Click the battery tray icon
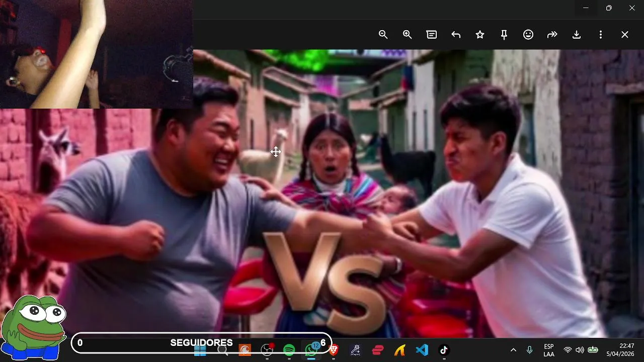Screen dimensions: 644x362 point(593,350)
